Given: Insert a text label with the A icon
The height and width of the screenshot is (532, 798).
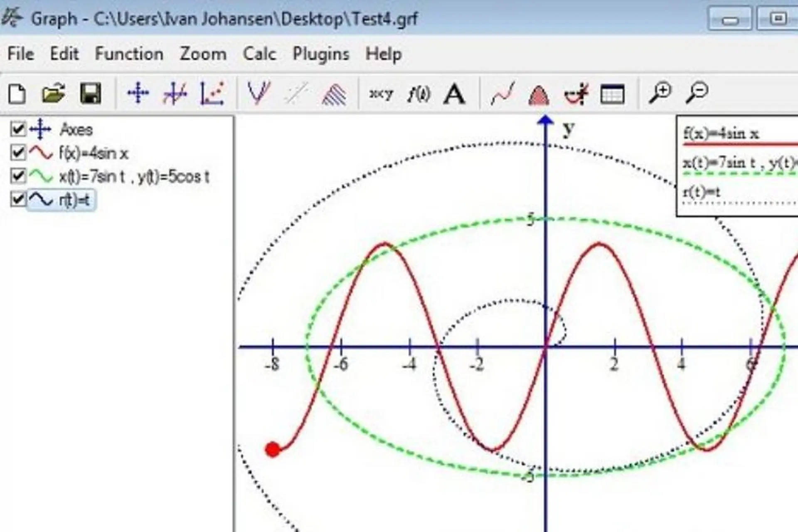Looking at the screenshot, I should tap(454, 94).
